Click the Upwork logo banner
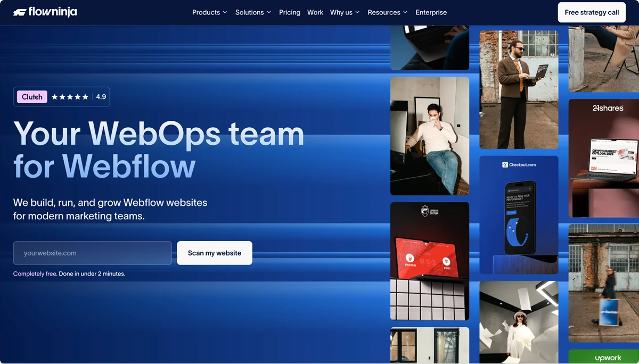Screen dimensions: 639x364 point(607,357)
